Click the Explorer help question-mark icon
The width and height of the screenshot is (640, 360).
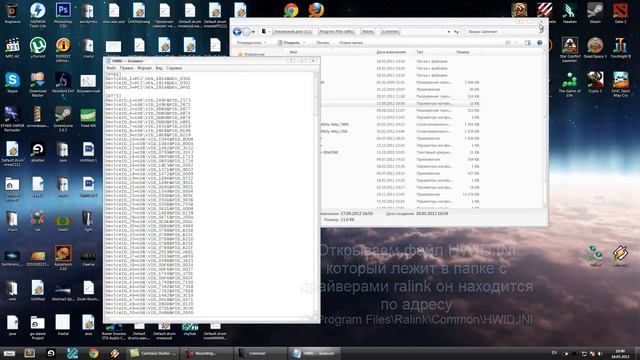[539, 42]
